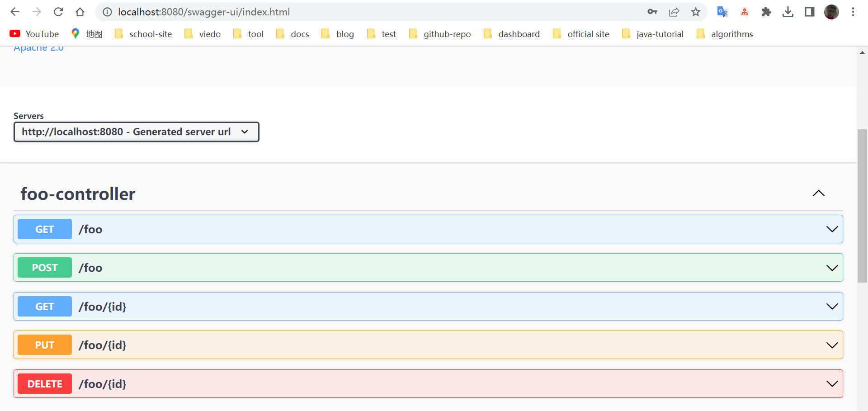Click the scrollbar up arrow
The height and width of the screenshot is (411, 868).
[x=862, y=52]
